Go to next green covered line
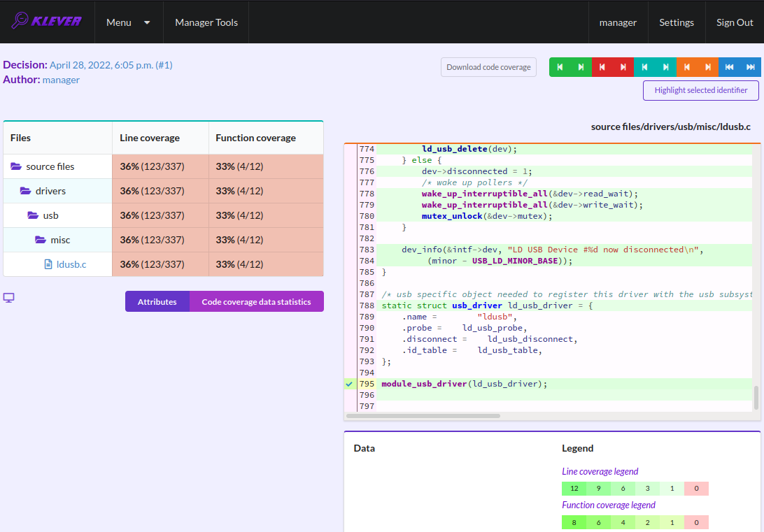764x532 pixels. click(581, 67)
